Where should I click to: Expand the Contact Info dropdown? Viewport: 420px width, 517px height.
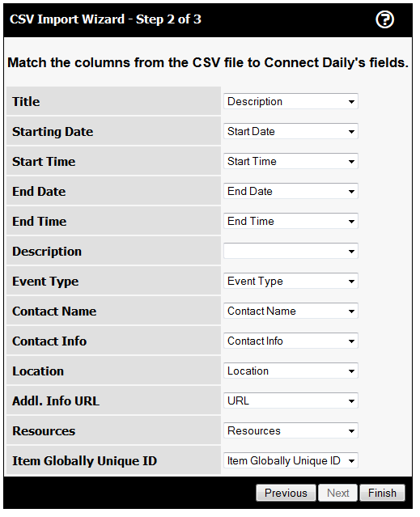[x=291, y=341]
